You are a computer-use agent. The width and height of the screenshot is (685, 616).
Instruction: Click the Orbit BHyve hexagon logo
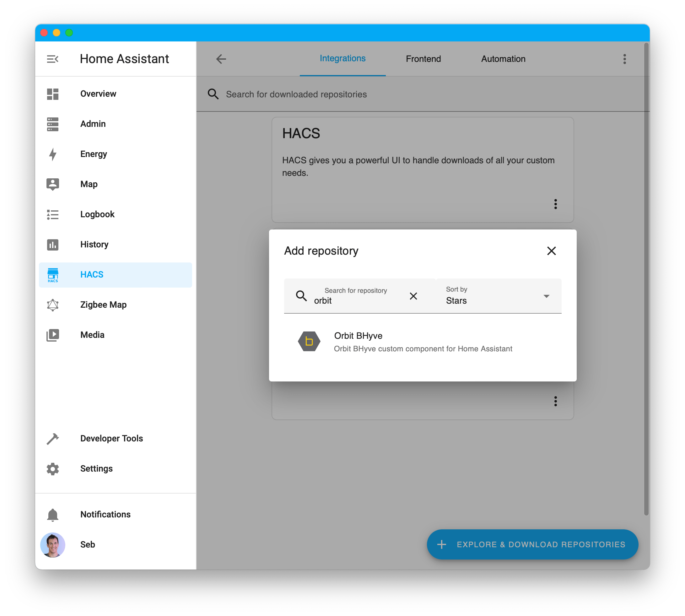309,341
